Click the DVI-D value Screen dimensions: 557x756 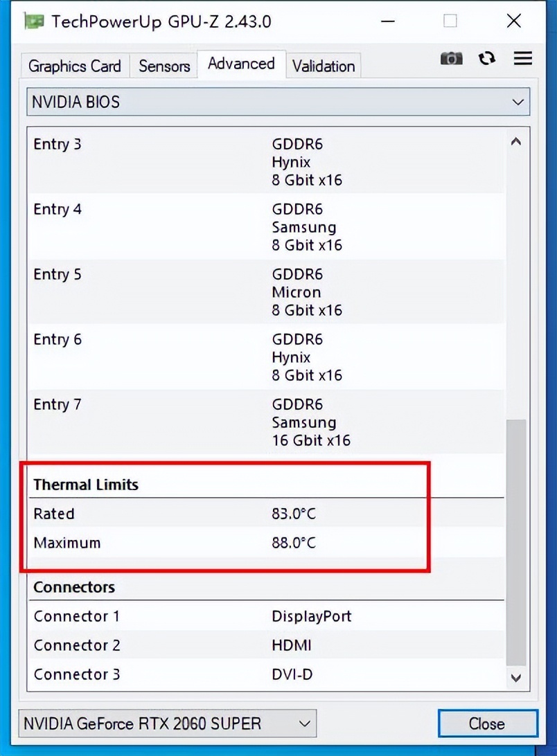292,674
